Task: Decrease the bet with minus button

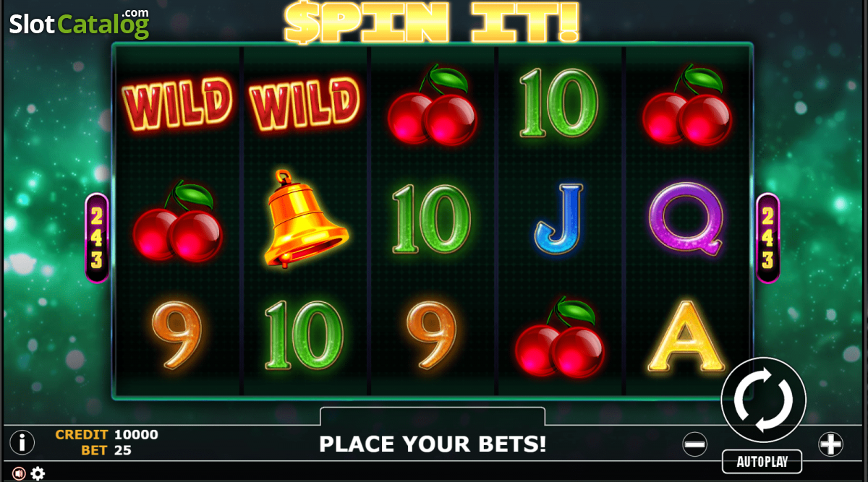Action: coord(695,444)
